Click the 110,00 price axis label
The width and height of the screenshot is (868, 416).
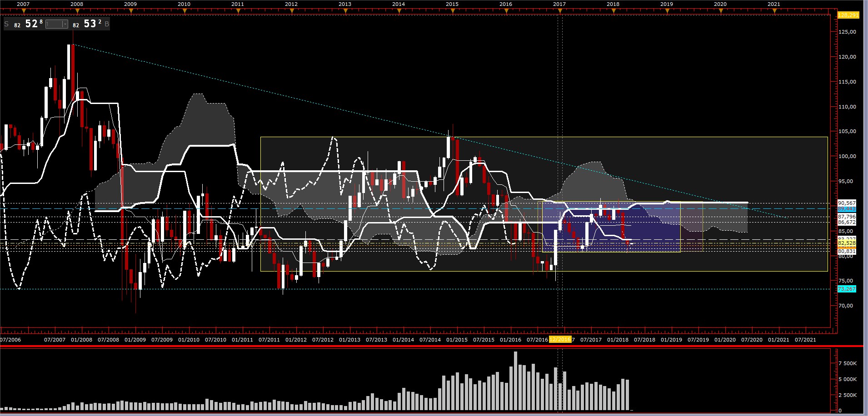pos(847,107)
